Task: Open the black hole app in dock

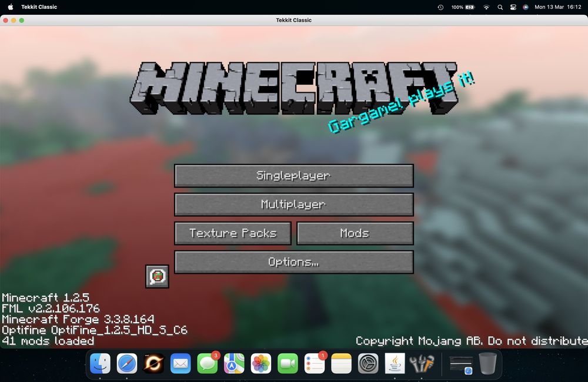Action: 153,363
